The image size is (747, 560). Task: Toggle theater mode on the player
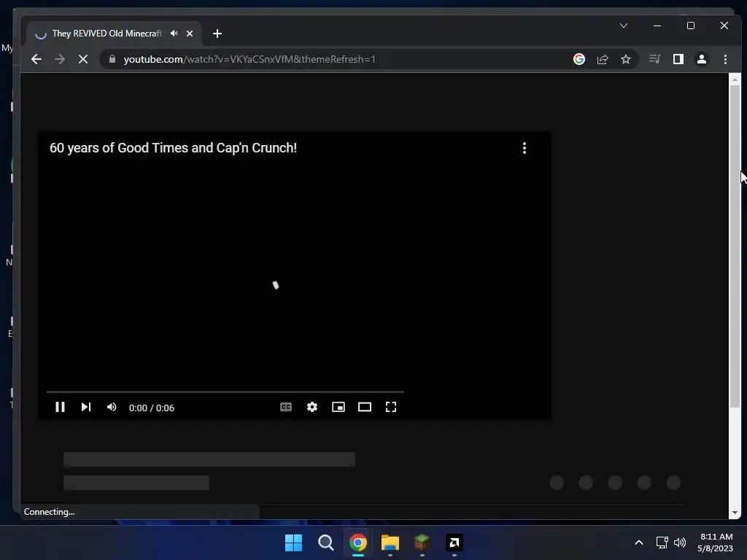[365, 407]
